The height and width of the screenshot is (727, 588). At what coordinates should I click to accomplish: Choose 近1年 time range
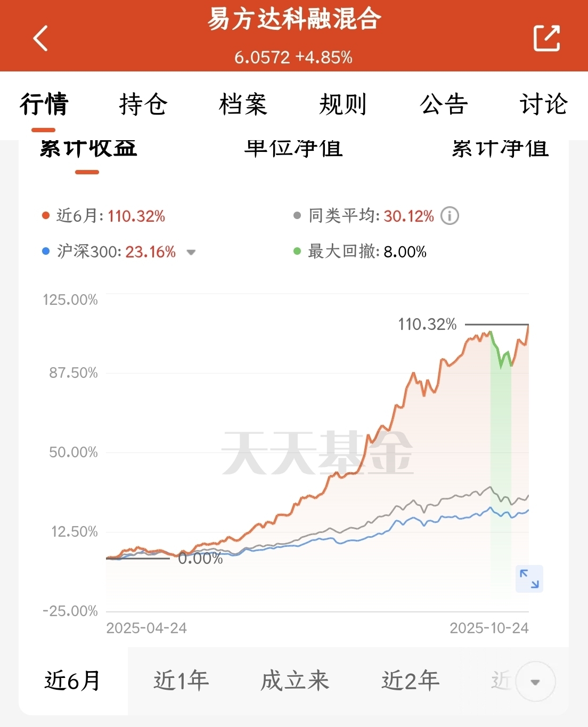click(x=181, y=681)
